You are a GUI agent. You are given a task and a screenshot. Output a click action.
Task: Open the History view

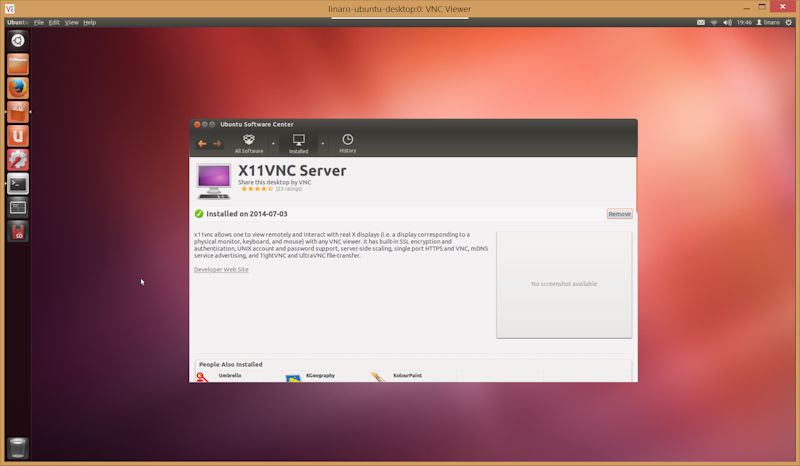pos(347,143)
